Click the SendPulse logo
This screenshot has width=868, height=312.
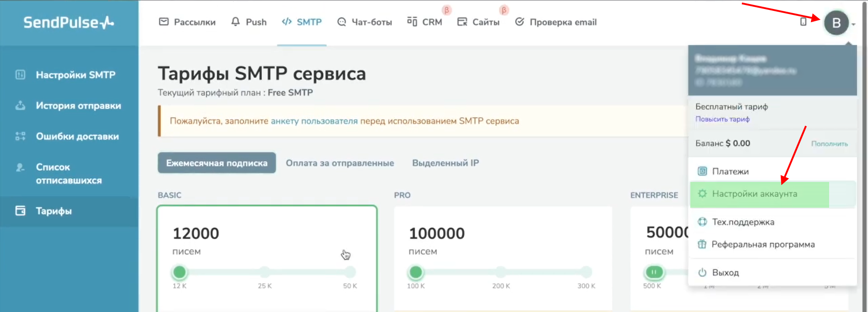[69, 22]
